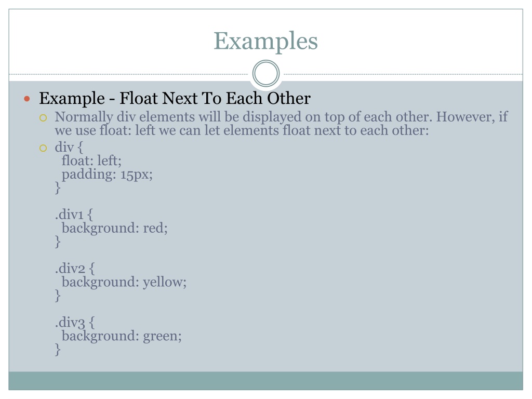
Task: Select the heading 'Example - Float Next To Each Other'
Action: (x=175, y=98)
